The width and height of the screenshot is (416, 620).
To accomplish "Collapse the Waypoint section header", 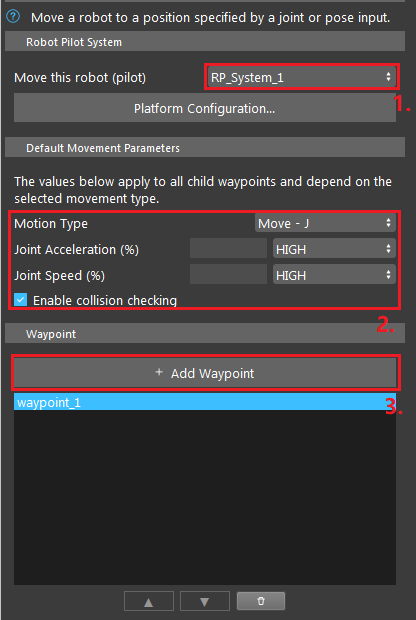I will pos(204,333).
